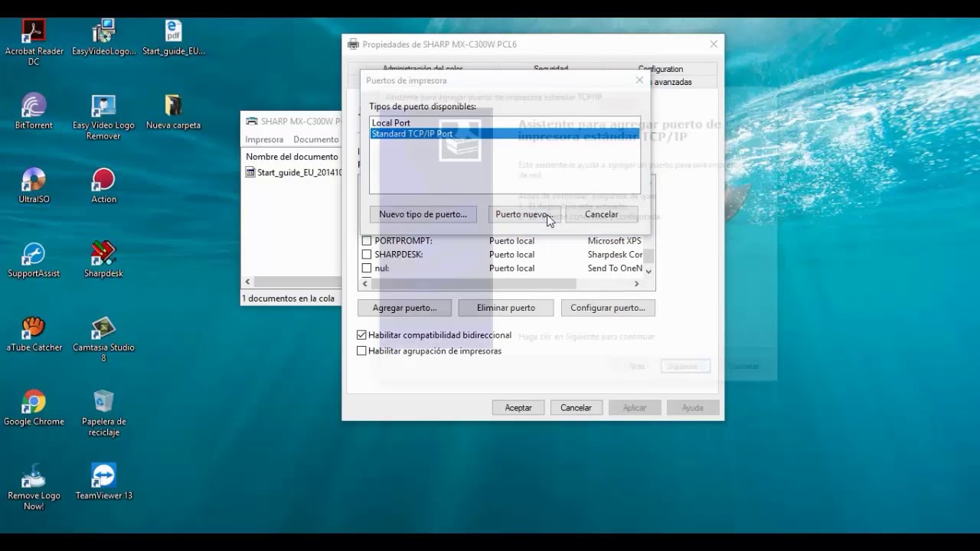980x551 pixels.
Task: Click the Nuevo tipo de puerto... button
Action: pos(423,214)
